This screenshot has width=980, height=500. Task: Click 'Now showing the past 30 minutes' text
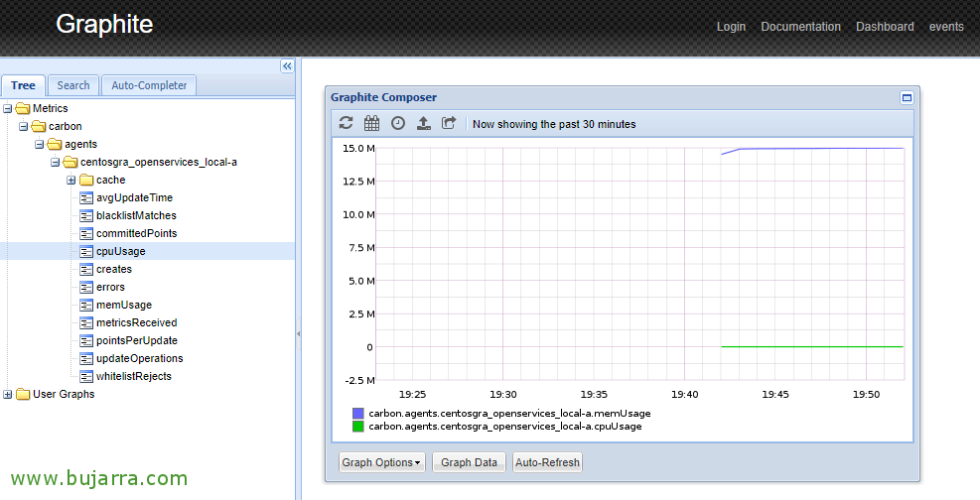pos(554,124)
